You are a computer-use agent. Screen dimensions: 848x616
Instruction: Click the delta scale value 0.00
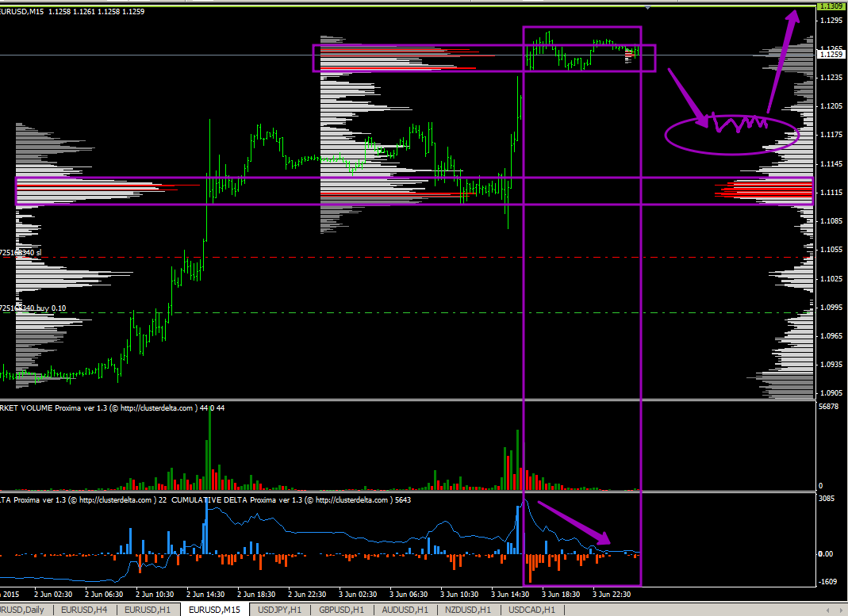825,554
